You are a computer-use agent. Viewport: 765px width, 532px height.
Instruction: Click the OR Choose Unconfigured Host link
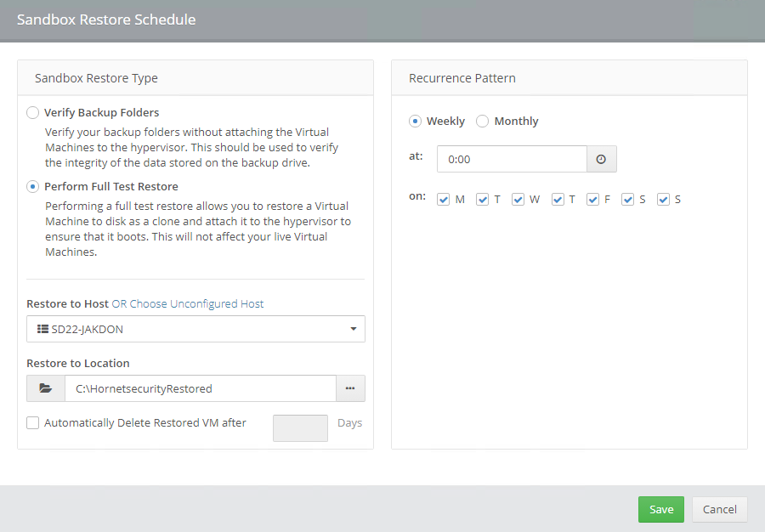pos(188,303)
